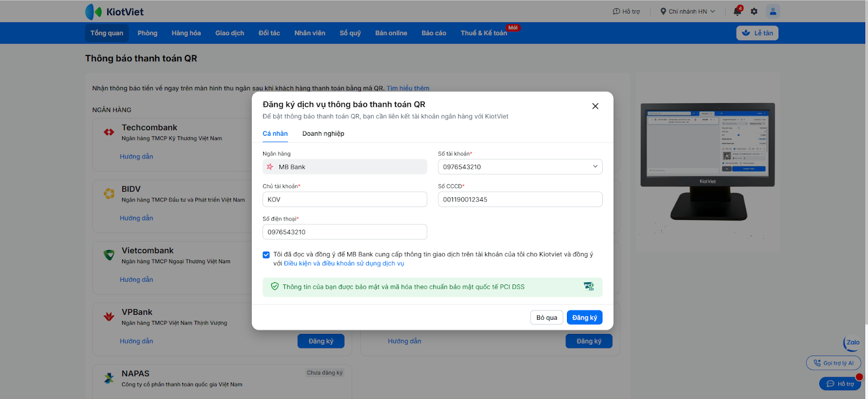Open Hướng dẫn link under BIDV

[137, 218]
